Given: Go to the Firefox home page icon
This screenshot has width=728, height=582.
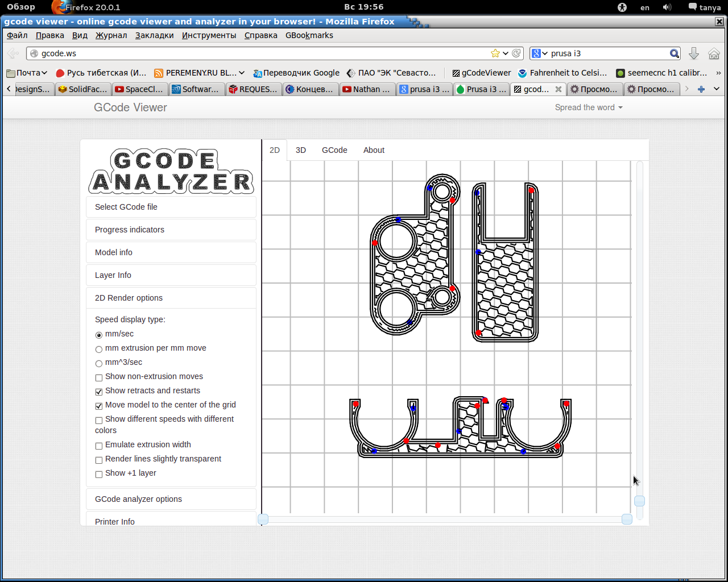Looking at the screenshot, I should tap(714, 53).
